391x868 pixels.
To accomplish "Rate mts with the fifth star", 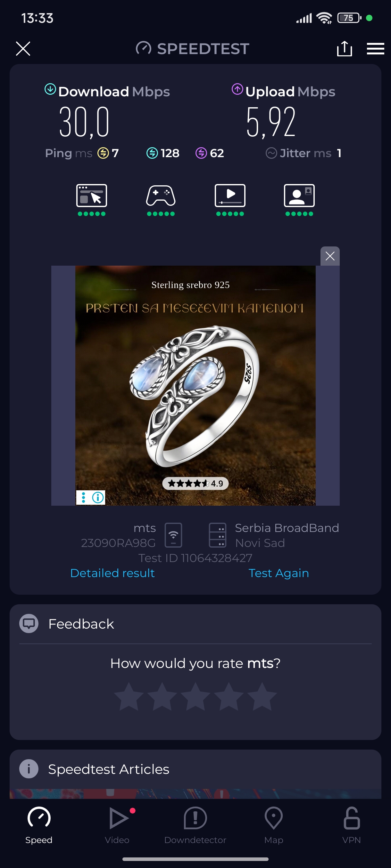I will pos(262,696).
